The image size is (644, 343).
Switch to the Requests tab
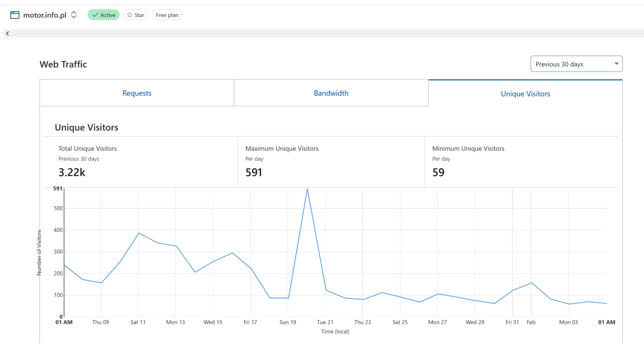pyautogui.click(x=137, y=93)
